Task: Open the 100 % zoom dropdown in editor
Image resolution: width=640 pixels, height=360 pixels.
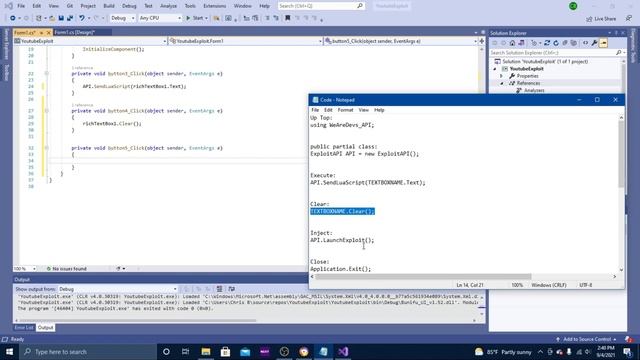Action: [24, 269]
